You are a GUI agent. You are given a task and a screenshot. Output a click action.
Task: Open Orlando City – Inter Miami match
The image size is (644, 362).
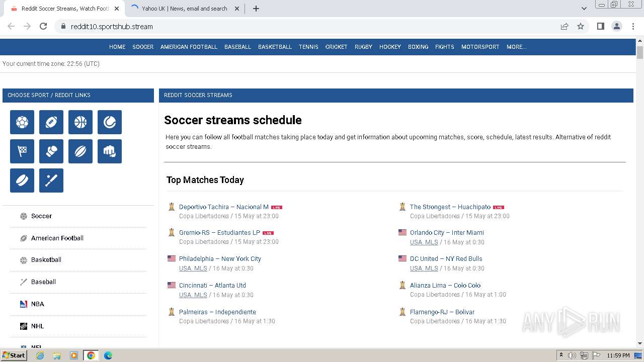pyautogui.click(x=447, y=233)
